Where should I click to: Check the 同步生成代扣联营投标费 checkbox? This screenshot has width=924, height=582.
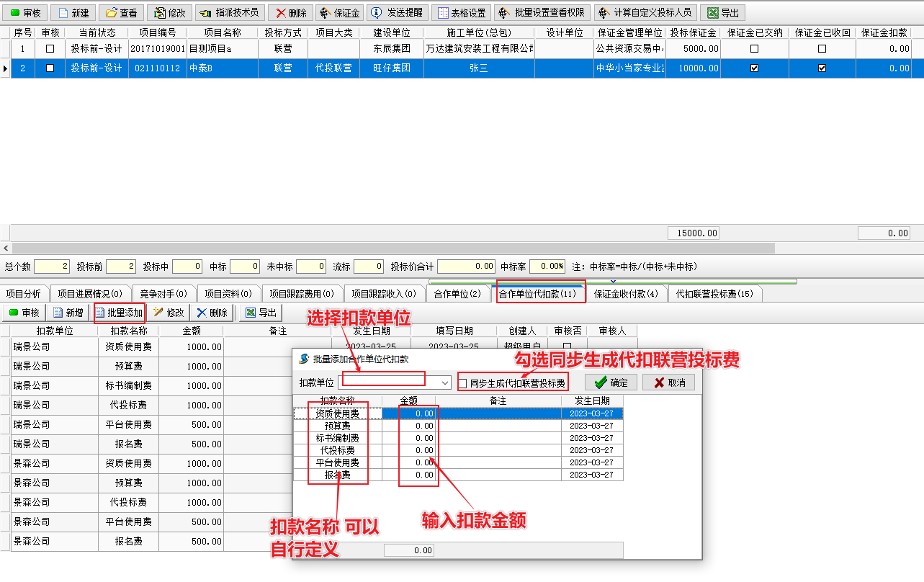tap(463, 383)
